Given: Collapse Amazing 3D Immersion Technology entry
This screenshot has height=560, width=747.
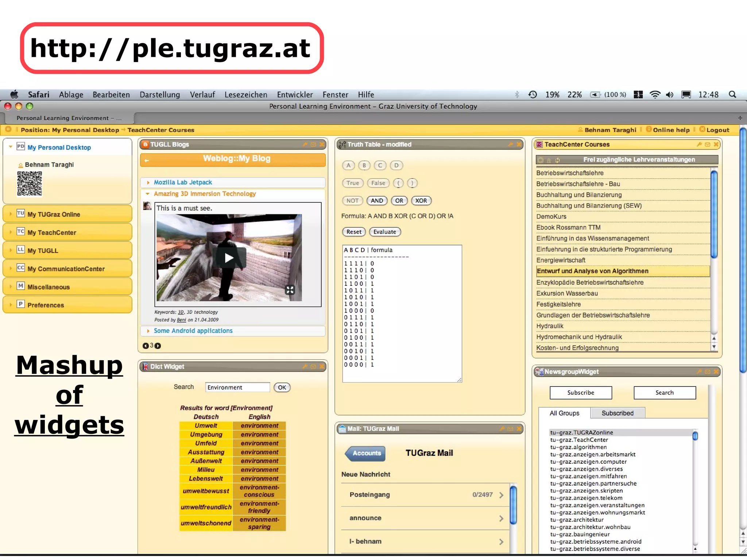Looking at the screenshot, I should (148, 194).
